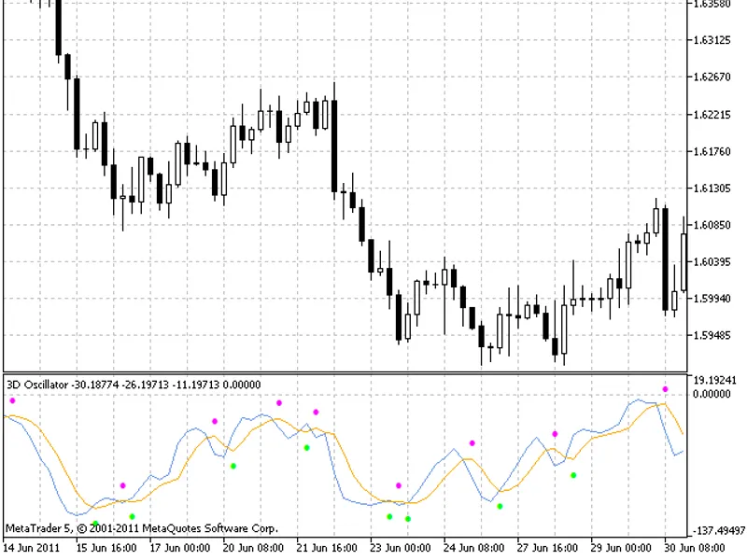Click the magenta dot directly under the 3D Oscillator label

12,400
